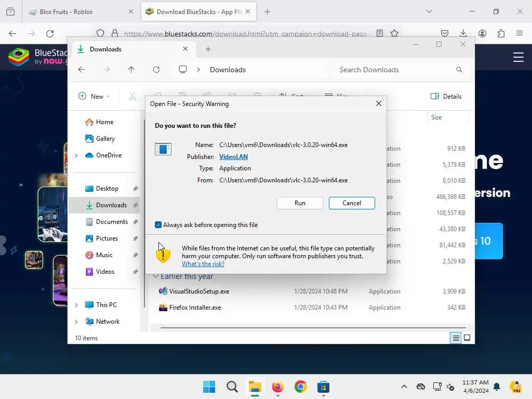The width and height of the screenshot is (532, 399).
Task: Open the list all tabs dropdown
Action: (x=429, y=11)
